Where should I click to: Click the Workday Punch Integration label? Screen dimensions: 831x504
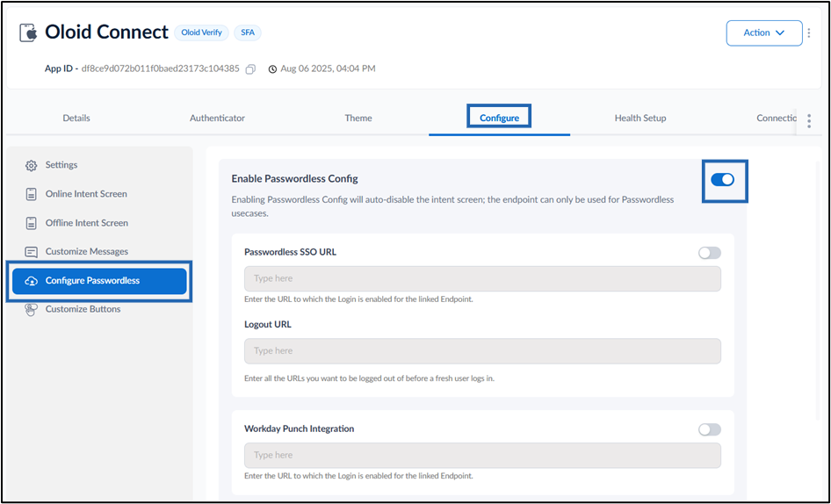[x=299, y=428]
